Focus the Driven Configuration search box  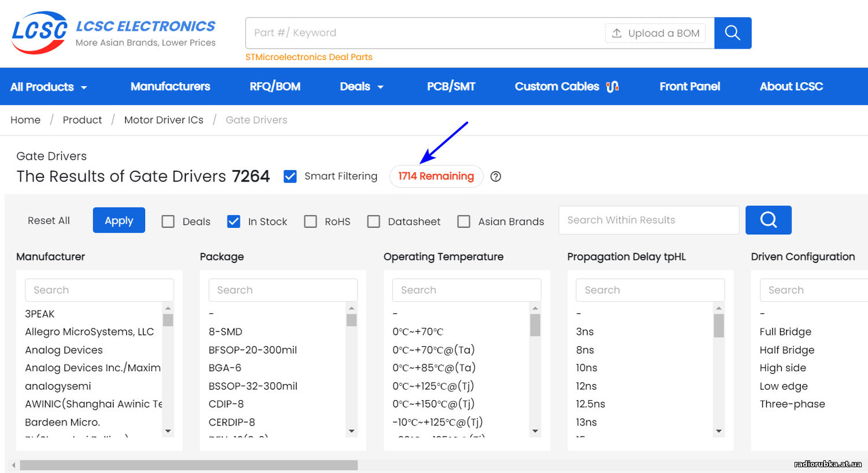tap(814, 290)
